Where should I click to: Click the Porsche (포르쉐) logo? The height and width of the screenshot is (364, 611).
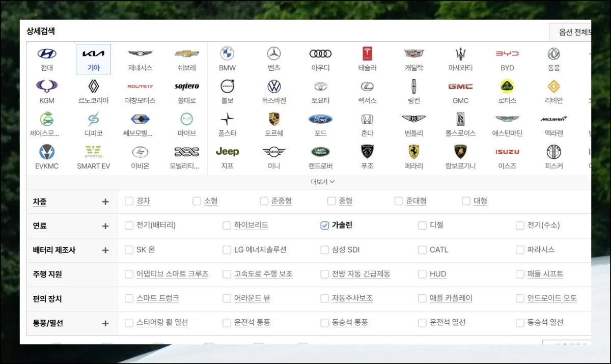274,119
